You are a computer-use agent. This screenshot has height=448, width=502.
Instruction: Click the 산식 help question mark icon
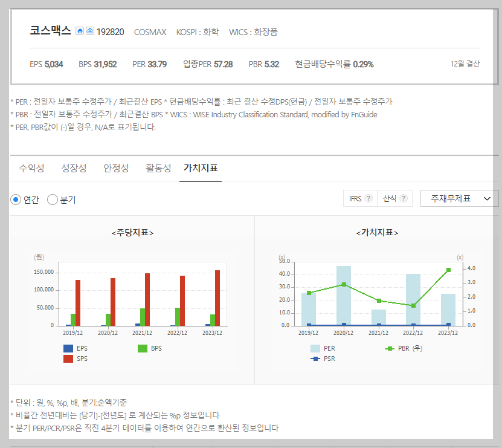pyautogui.click(x=404, y=198)
